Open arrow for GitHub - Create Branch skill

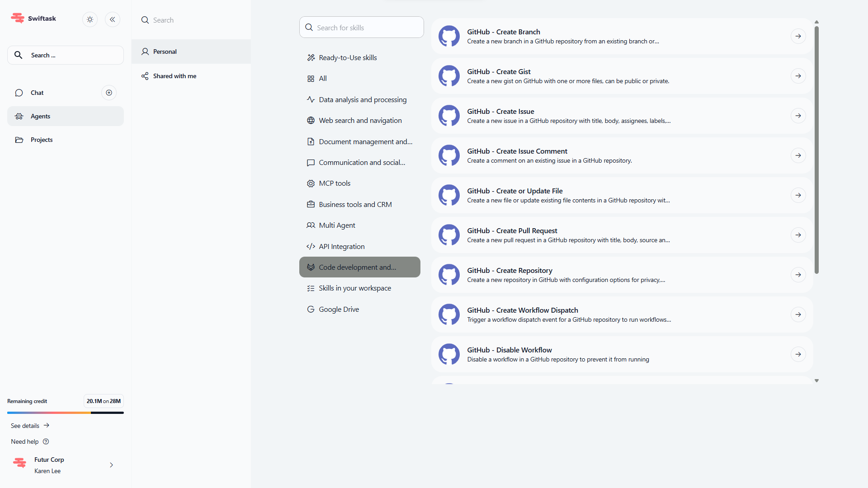coord(798,36)
